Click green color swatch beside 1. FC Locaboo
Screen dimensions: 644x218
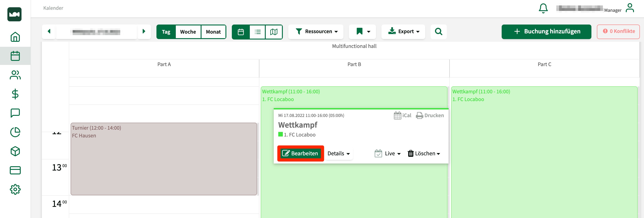[280, 134]
